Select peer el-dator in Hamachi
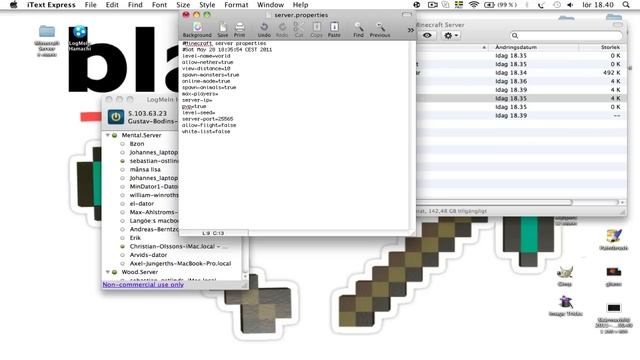The height and width of the screenshot is (360, 640). (x=142, y=204)
